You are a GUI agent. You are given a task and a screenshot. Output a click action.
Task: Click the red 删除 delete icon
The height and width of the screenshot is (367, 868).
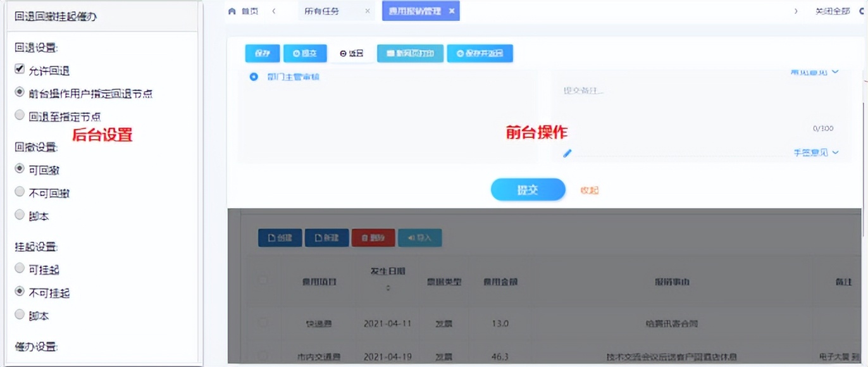click(373, 239)
